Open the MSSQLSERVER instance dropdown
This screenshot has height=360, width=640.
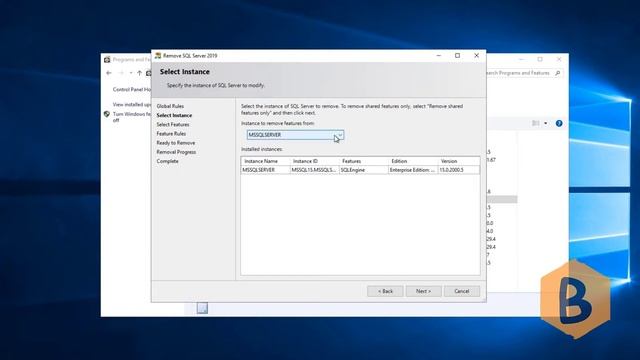295,135
